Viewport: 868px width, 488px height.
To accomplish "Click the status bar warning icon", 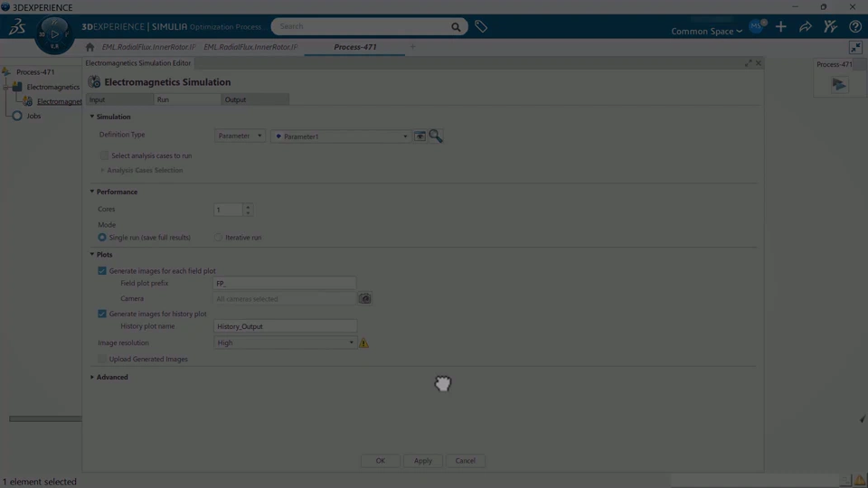I will pyautogui.click(x=859, y=480).
